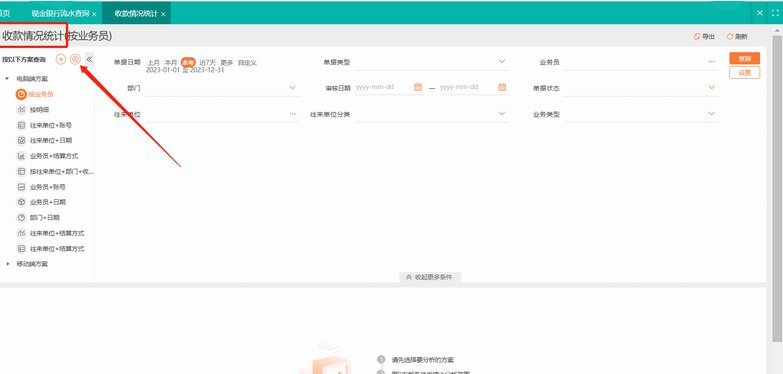Switch to the 收款情况统计 tab
The image size is (783, 374).
click(136, 13)
